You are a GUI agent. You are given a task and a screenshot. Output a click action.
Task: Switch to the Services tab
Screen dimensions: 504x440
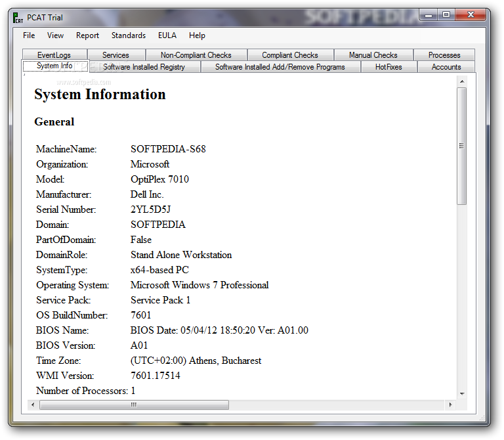click(x=115, y=55)
